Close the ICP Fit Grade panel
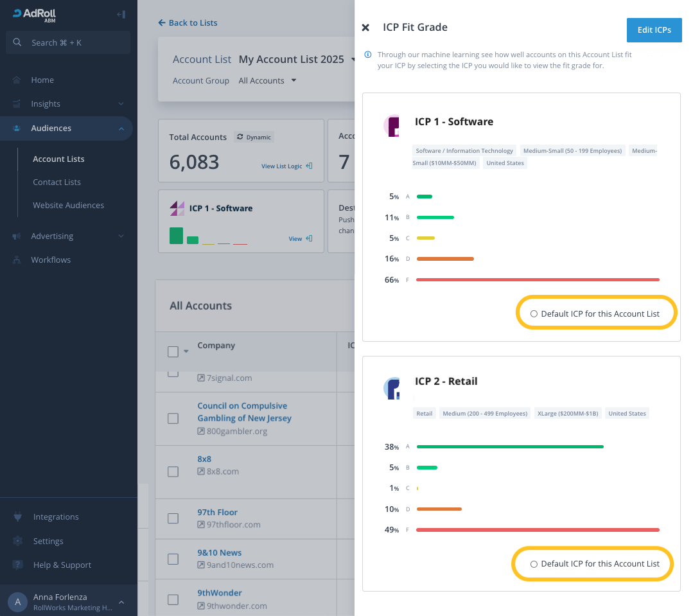The height and width of the screenshot is (616, 693). (x=365, y=28)
